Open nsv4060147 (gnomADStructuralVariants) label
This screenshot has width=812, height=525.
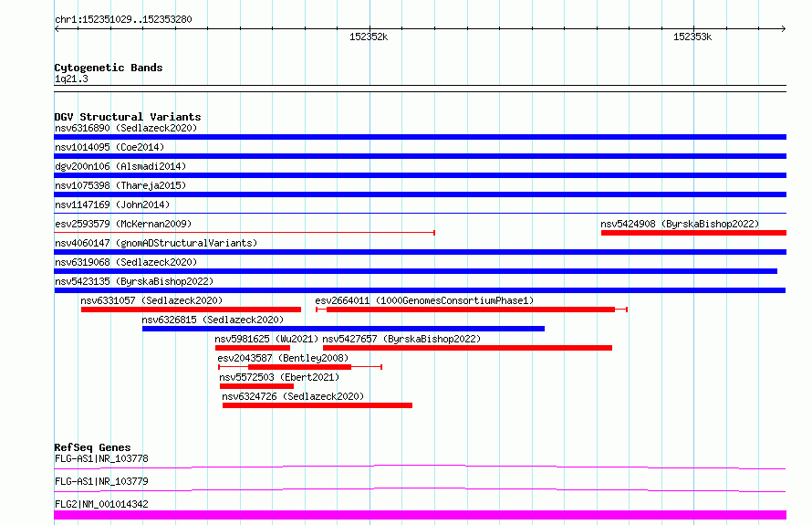(156, 243)
